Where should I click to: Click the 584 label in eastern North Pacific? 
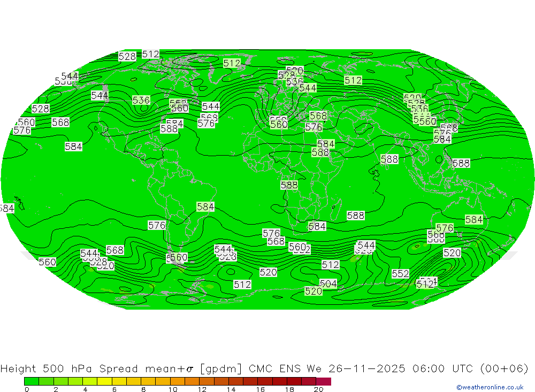pyautogui.click(x=73, y=147)
